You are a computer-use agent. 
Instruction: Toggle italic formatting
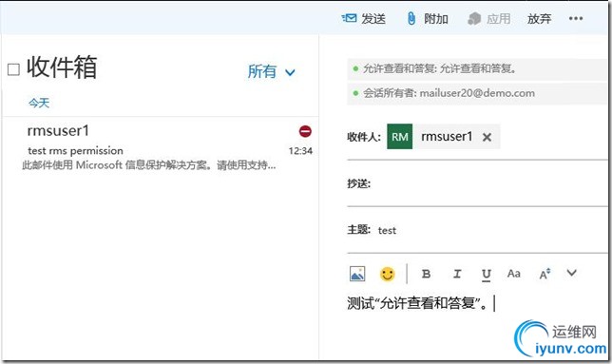click(x=457, y=274)
